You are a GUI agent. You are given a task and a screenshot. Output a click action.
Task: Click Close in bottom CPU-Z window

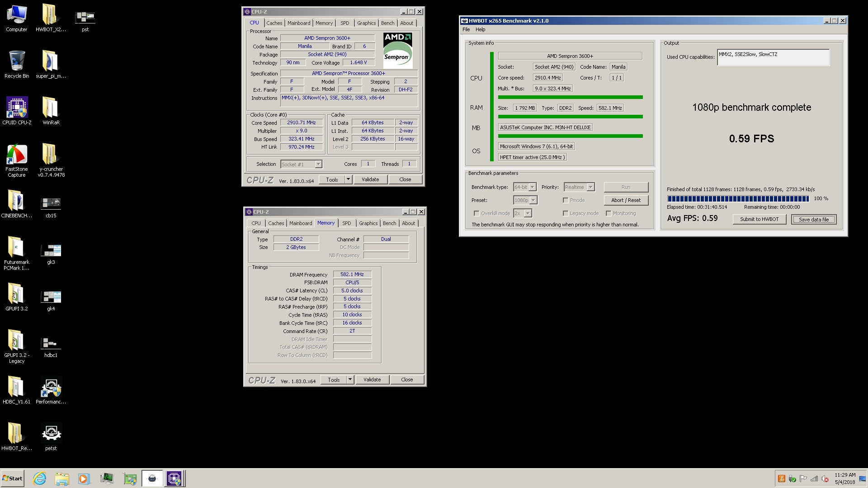(407, 380)
